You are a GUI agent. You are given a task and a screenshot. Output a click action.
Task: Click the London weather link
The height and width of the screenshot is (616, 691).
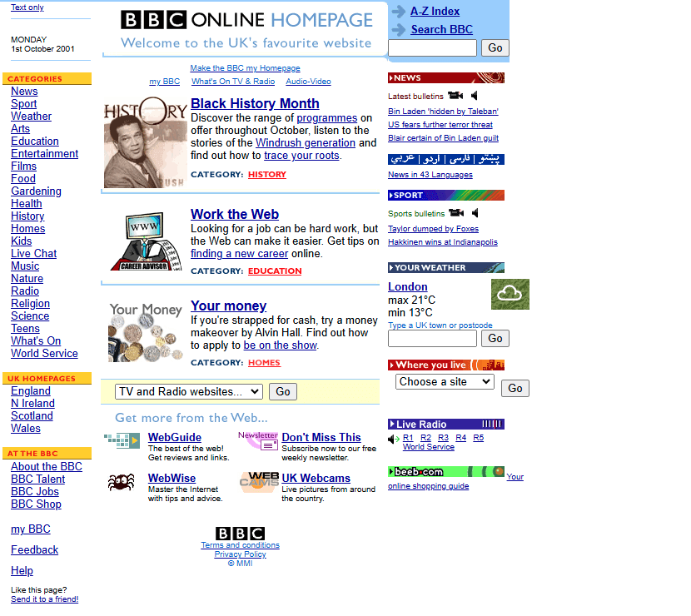[408, 287]
